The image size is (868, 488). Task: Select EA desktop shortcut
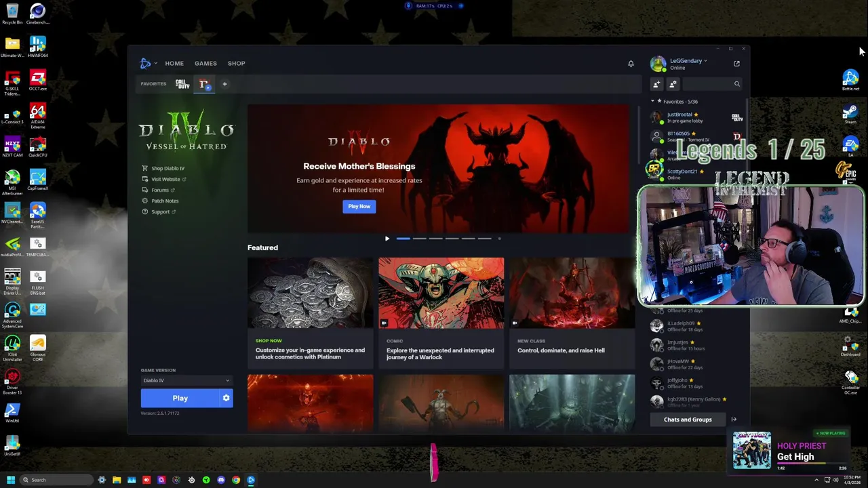click(x=850, y=147)
